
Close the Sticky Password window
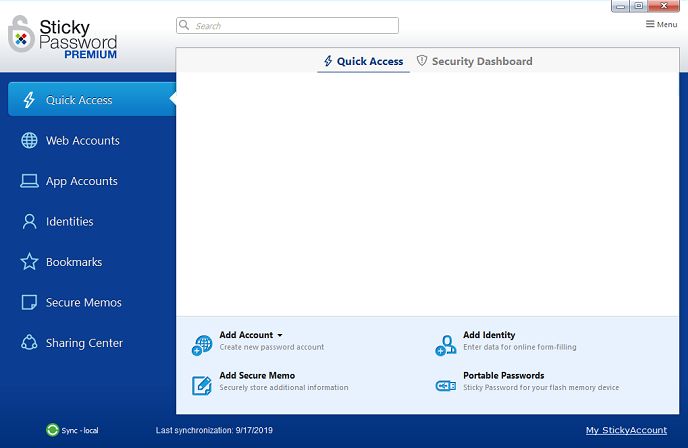tap(664, 6)
